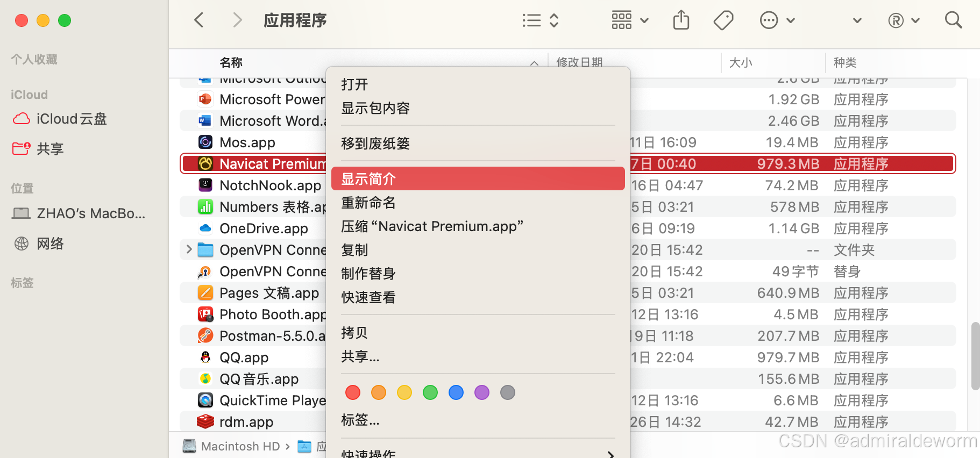Image resolution: width=980 pixels, height=458 pixels.
Task: Select the Numbers 表格 icon
Action: 205,206
